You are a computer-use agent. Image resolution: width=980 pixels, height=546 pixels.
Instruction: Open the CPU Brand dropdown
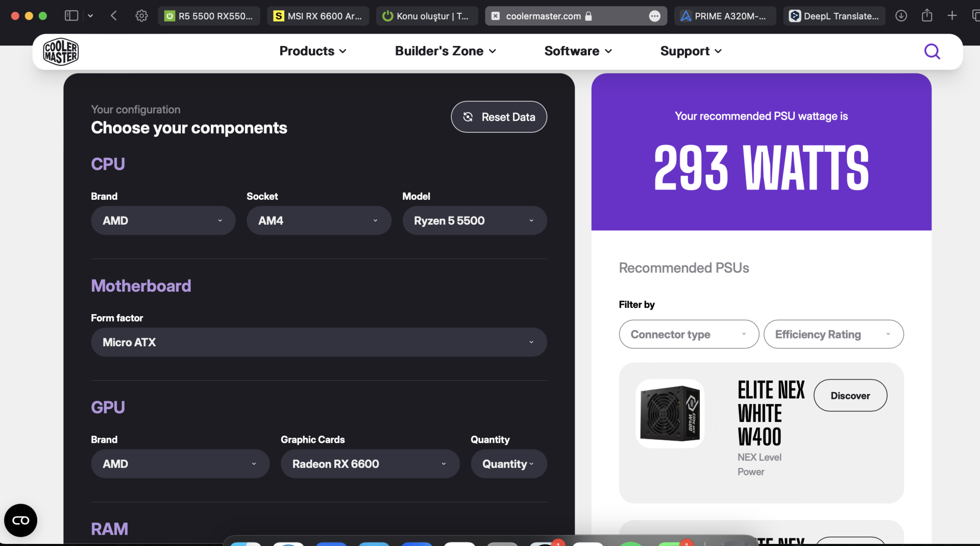[x=163, y=221]
